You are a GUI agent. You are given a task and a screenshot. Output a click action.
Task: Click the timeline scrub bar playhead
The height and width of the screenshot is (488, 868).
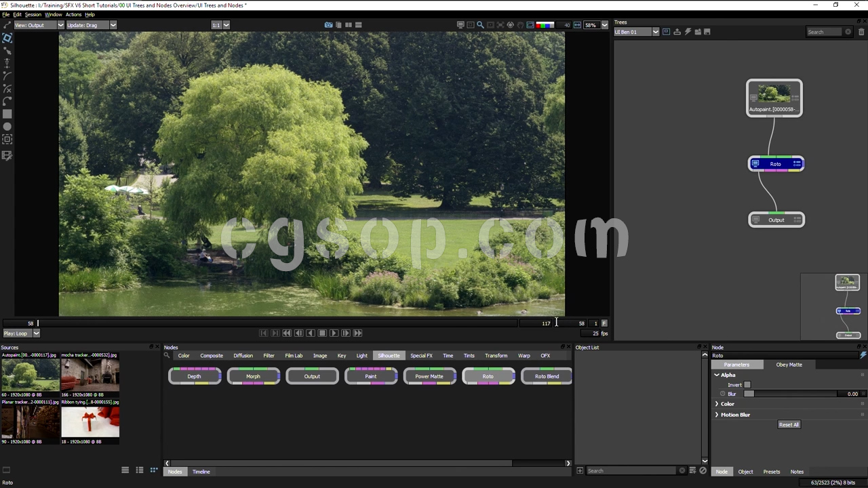38,323
